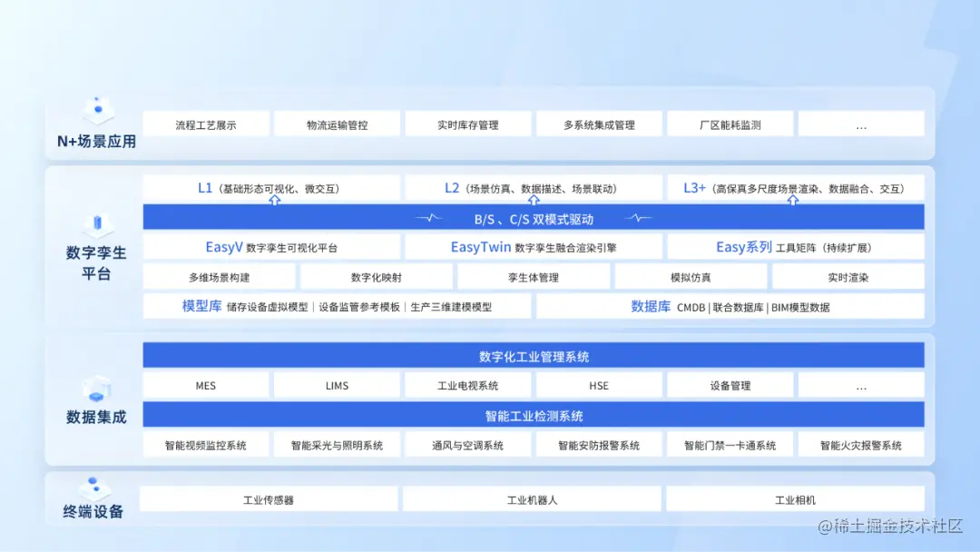Screen dimensions: 980x552
Task: Select the HSE box
Action: (x=599, y=385)
